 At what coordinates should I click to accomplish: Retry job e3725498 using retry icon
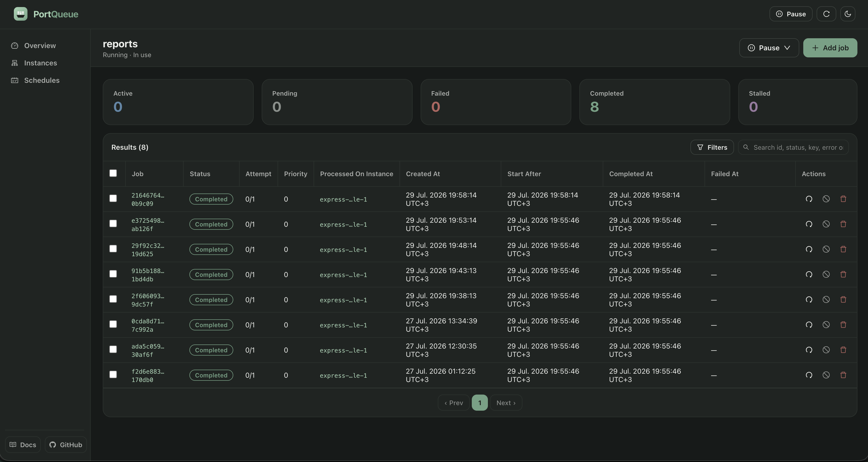click(809, 224)
